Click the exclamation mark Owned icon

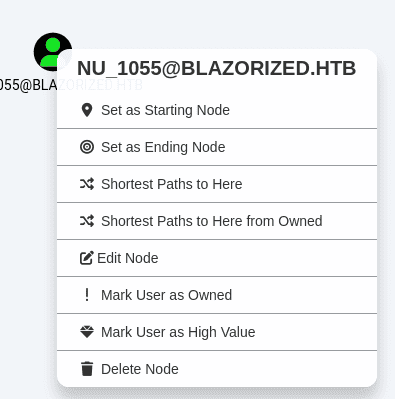pos(87,295)
